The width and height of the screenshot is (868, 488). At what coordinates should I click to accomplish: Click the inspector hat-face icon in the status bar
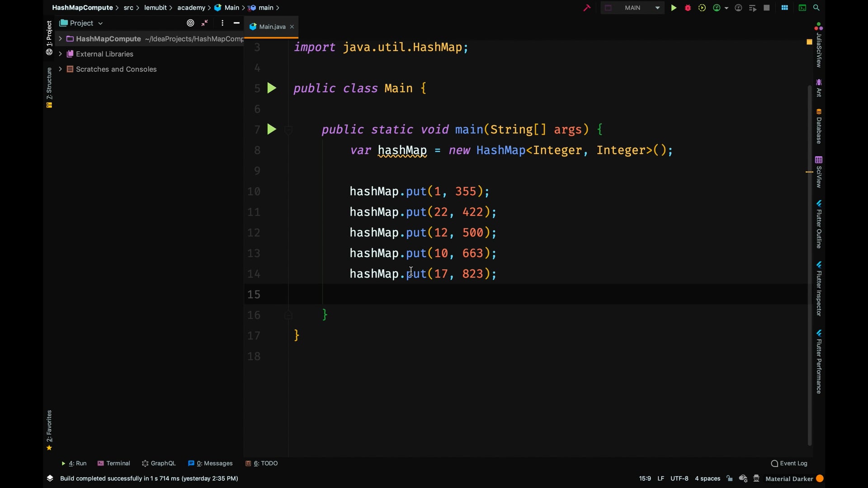[756, 479]
